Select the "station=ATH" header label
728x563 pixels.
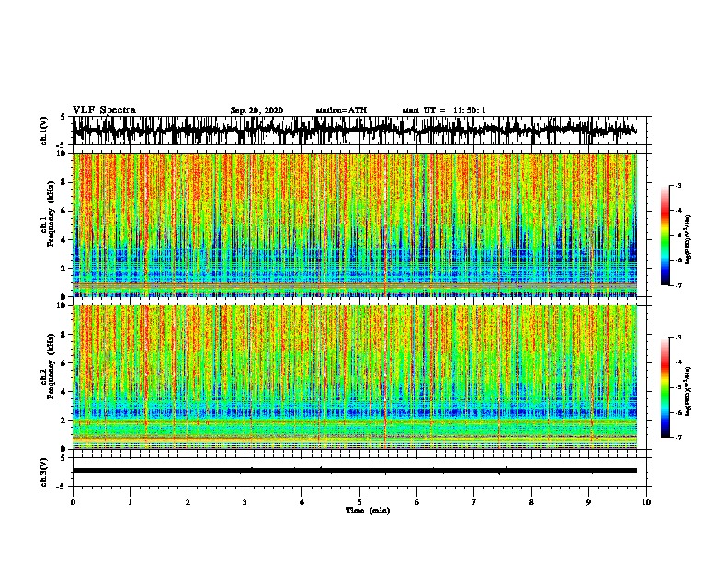[x=341, y=110]
